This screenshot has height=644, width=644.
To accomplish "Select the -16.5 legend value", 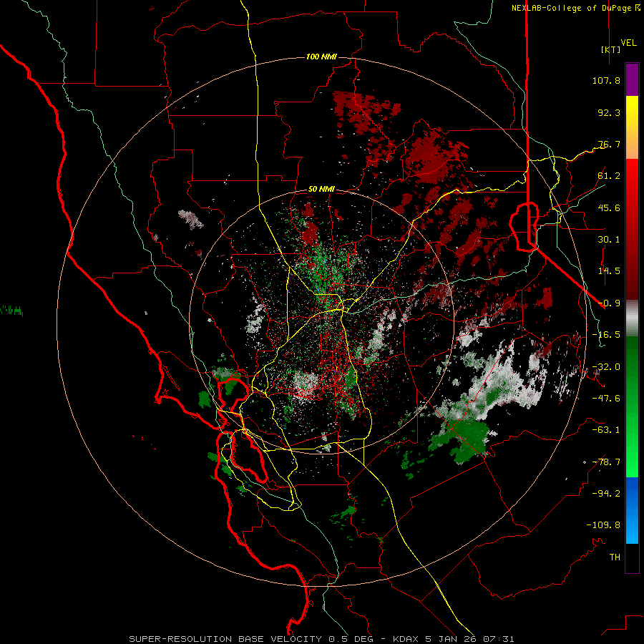I will [x=606, y=335].
